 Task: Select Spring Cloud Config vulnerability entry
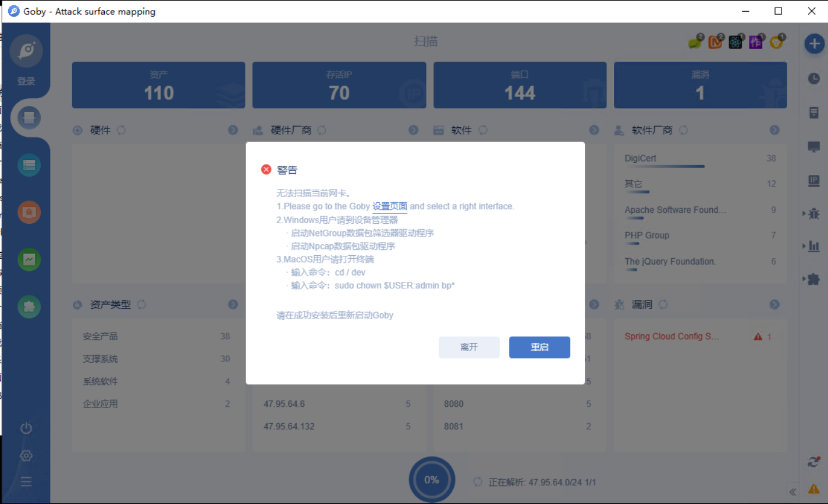pos(700,337)
